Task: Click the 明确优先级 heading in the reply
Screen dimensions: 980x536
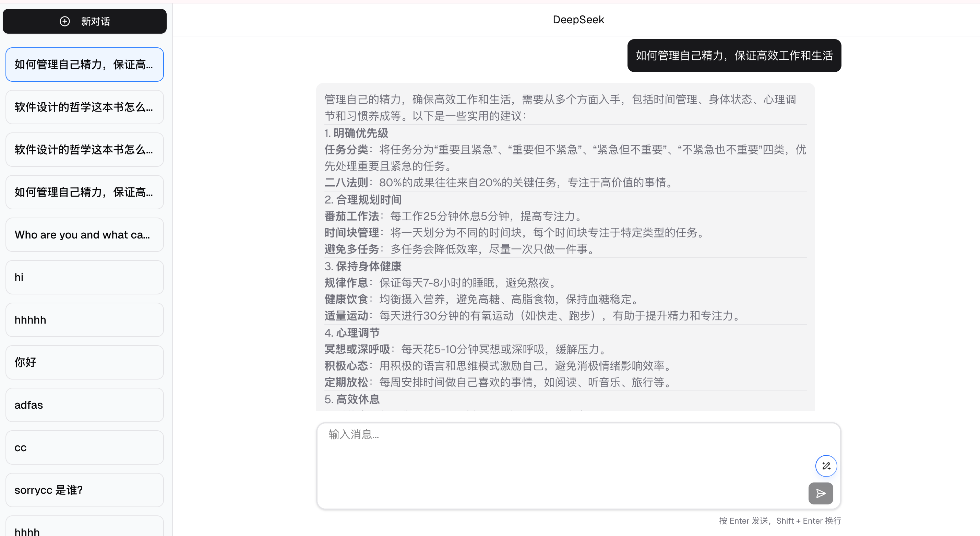Action: 360,133
